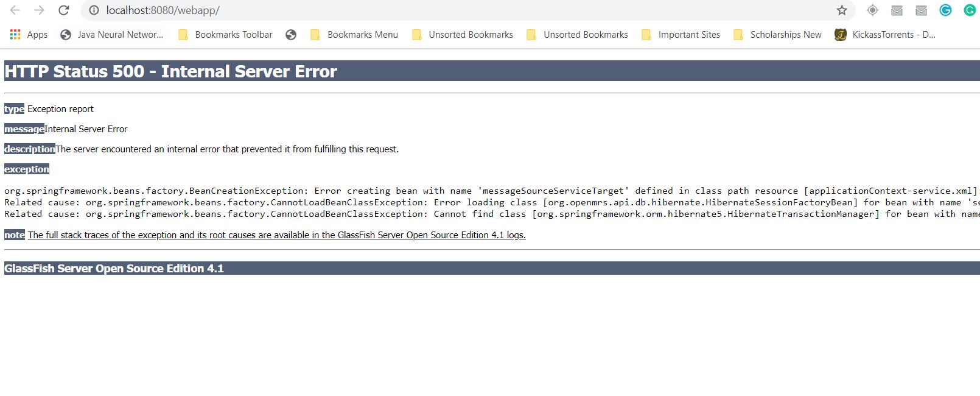Screen dimensions: 980x396
Task: Click the HibernateTransactionManager related cause line
Action: tap(491, 214)
